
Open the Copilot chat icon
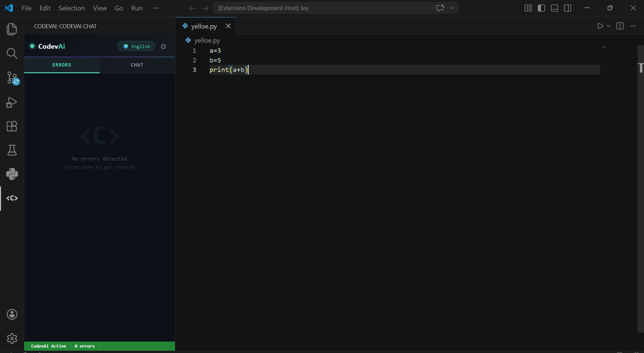click(440, 8)
